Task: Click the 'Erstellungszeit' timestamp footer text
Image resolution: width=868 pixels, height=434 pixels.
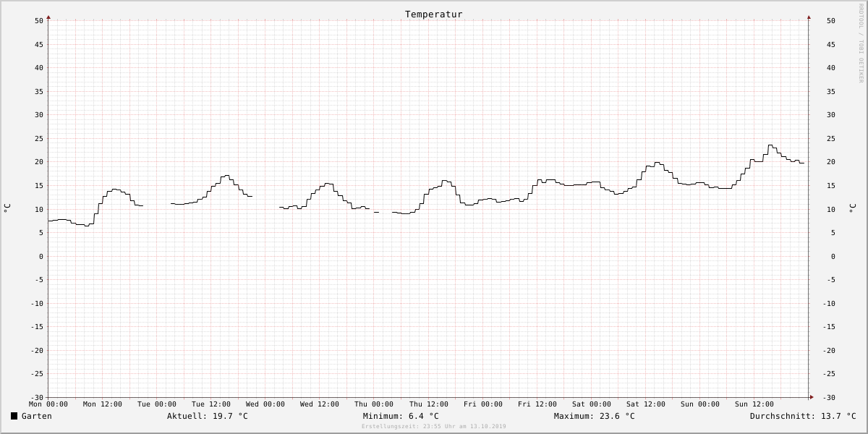Action: [x=434, y=427]
